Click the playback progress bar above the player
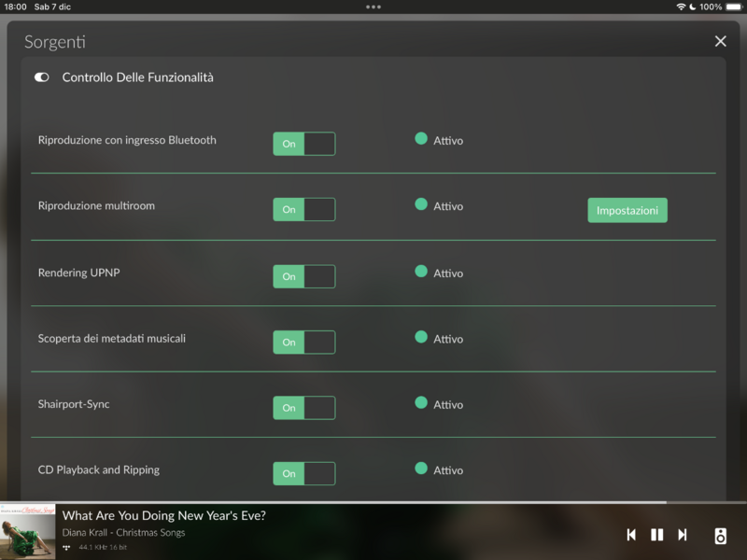This screenshot has height=560, width=747. (x=373, y=502)
